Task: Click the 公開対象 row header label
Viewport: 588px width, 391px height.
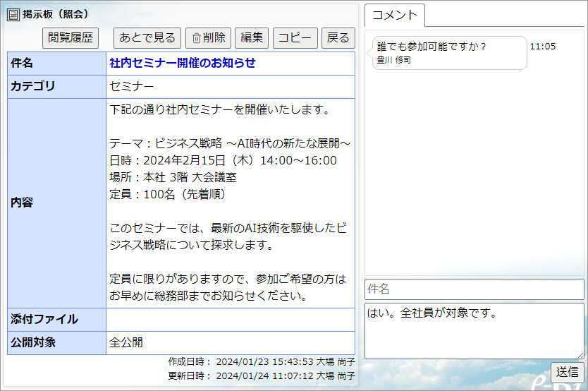Action: (x=33, y=342)
